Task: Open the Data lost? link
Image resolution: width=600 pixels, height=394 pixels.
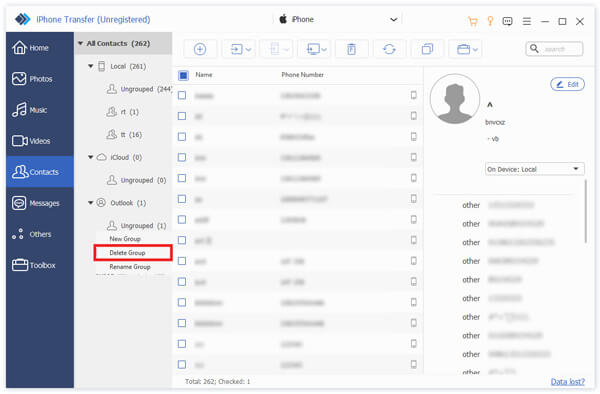Action: [x=567, y=381]
